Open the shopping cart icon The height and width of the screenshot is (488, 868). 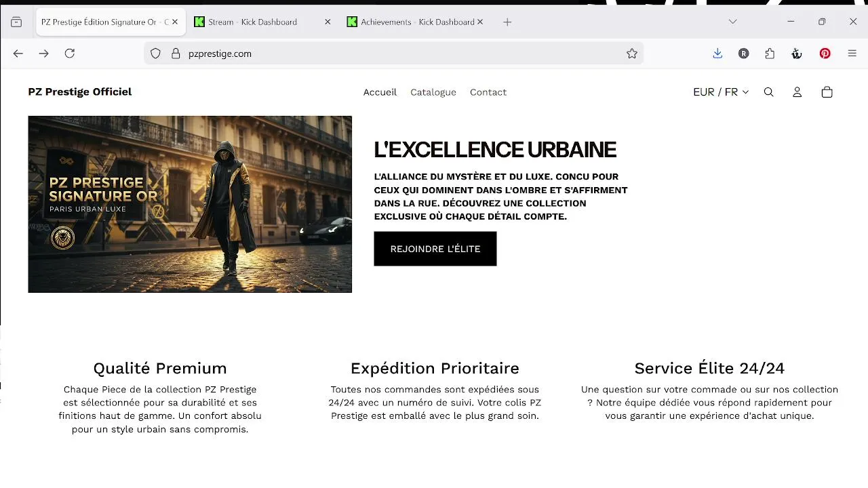827,92
